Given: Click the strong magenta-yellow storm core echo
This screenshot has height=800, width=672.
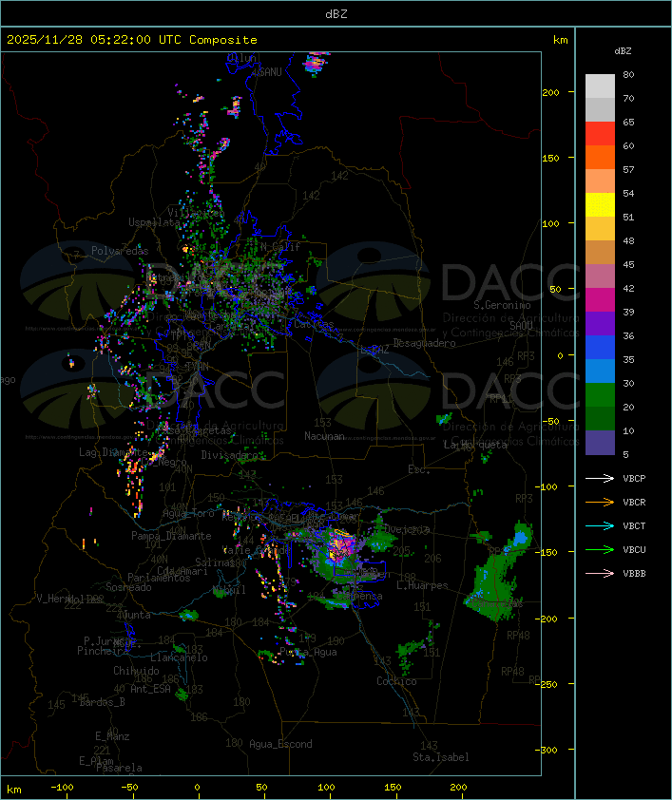Looking at the screenshot, I should coord(339,546).
